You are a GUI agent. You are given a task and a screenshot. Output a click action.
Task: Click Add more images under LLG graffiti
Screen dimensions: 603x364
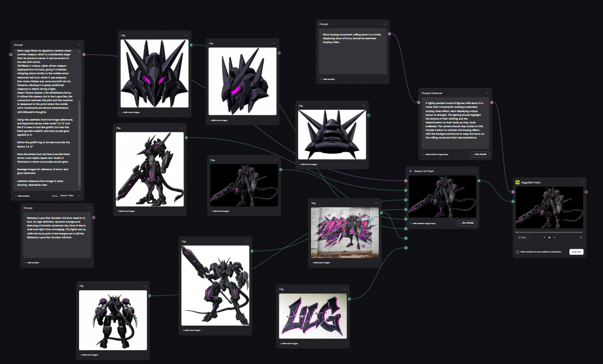point(289,344)
